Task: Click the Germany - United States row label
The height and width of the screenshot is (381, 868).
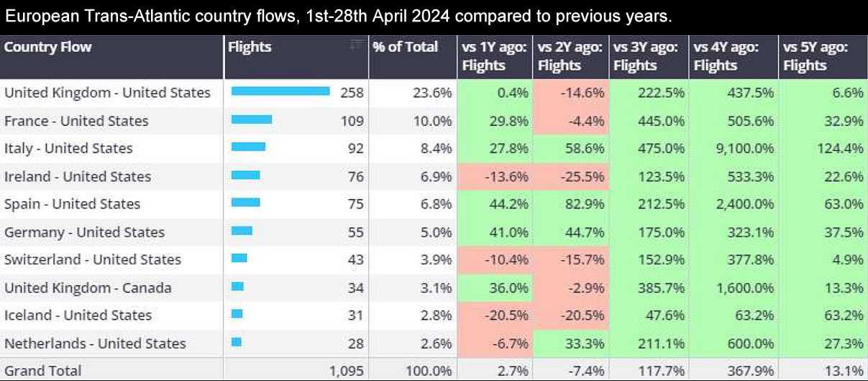Action: pos(84,232)
